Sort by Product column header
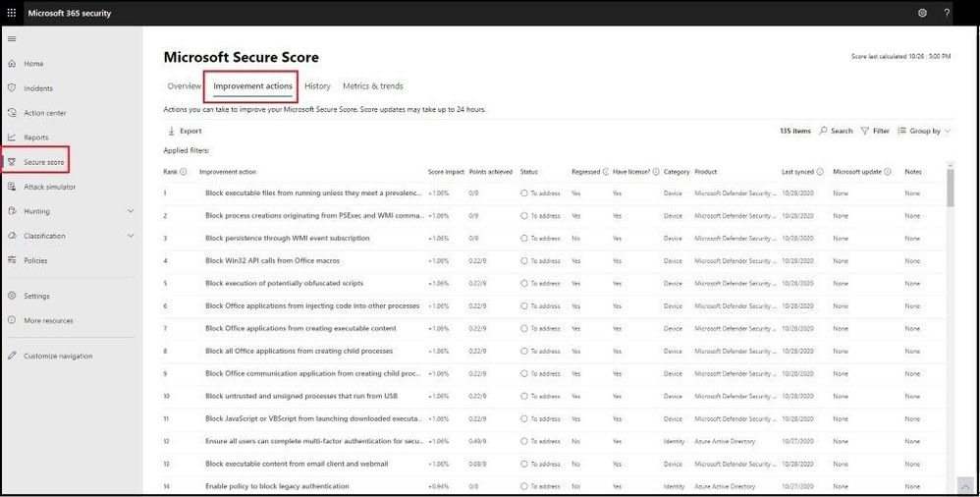980x497 pixels. coord(706,171)
